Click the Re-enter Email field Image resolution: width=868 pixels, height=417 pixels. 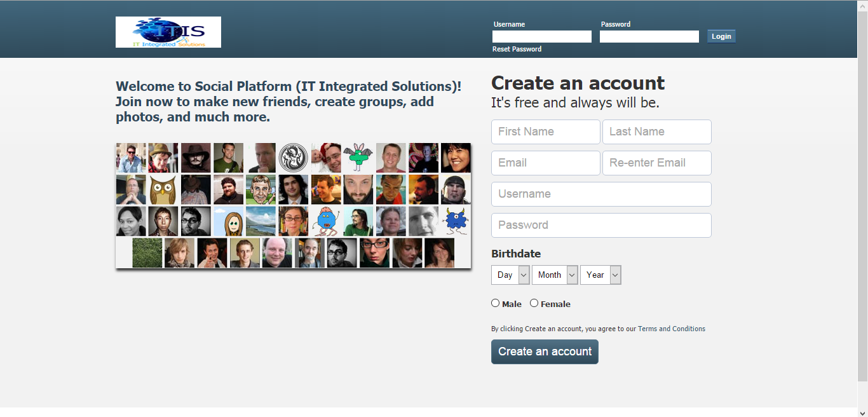pyautogui.click(x=656, y=163)
